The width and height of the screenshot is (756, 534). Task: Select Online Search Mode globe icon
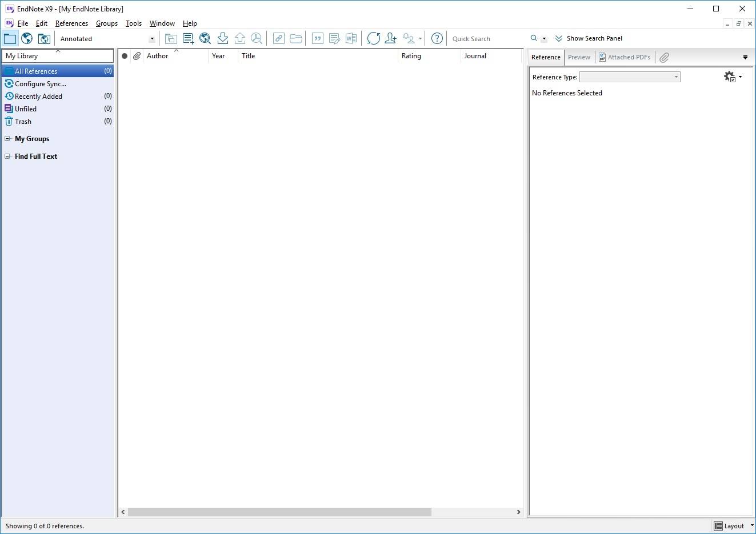point(27,39)
